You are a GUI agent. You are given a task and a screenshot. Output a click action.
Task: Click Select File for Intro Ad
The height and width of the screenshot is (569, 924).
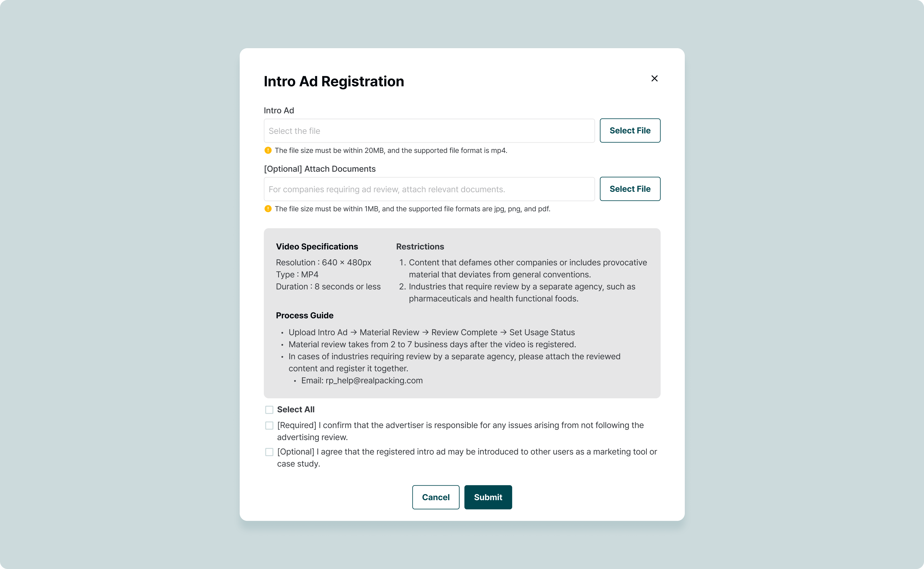630,131
